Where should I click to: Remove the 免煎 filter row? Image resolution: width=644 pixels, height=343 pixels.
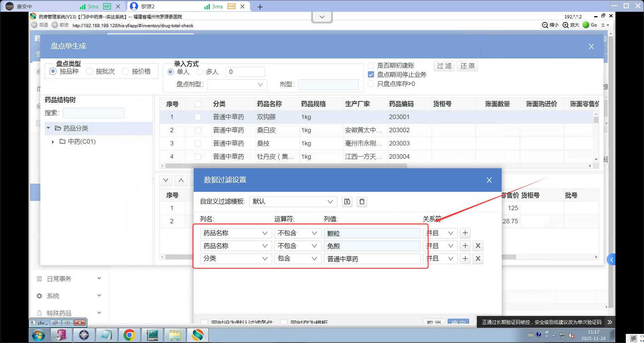point(478,246)
